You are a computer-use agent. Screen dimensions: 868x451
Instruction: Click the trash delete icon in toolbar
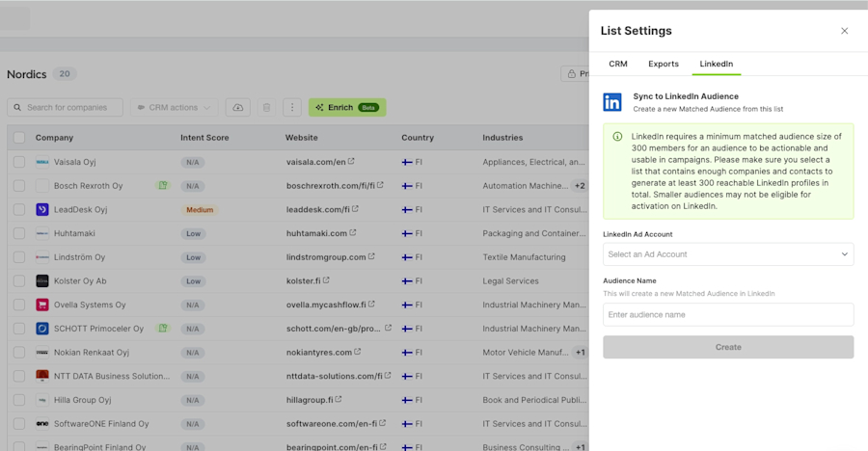pyautogui.click(x=267, y=107)
